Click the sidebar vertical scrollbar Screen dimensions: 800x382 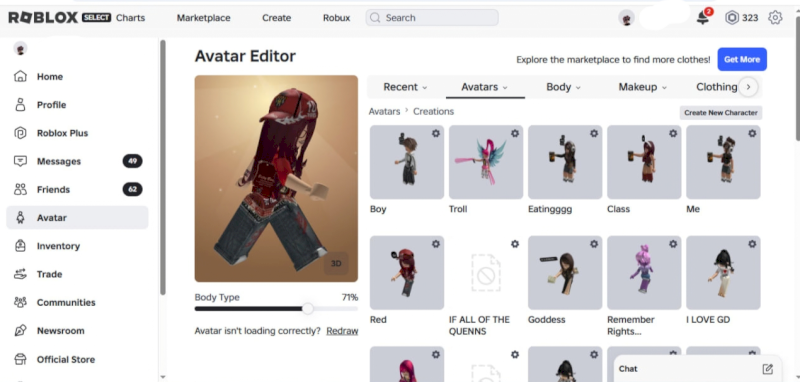click(x=163, y=167)
